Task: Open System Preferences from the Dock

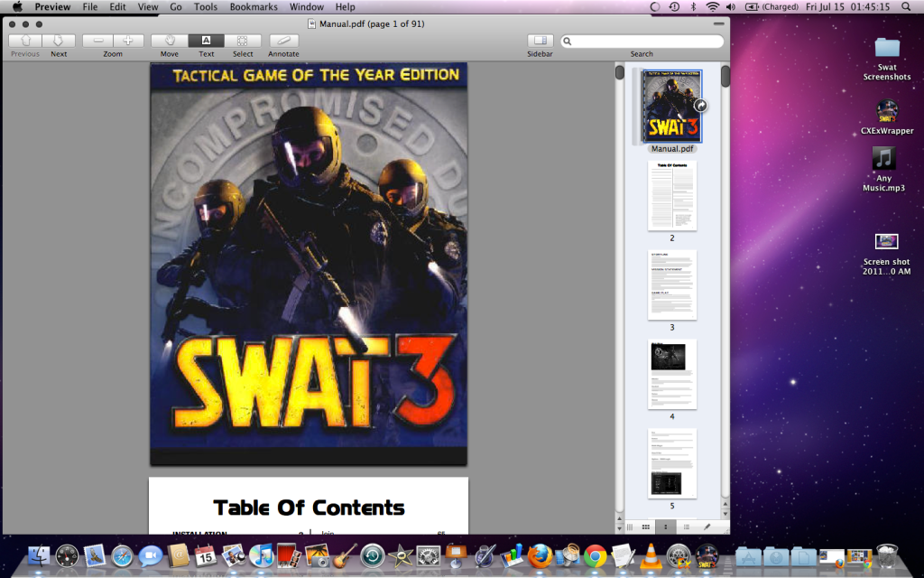Action: [x=428, y=555]
